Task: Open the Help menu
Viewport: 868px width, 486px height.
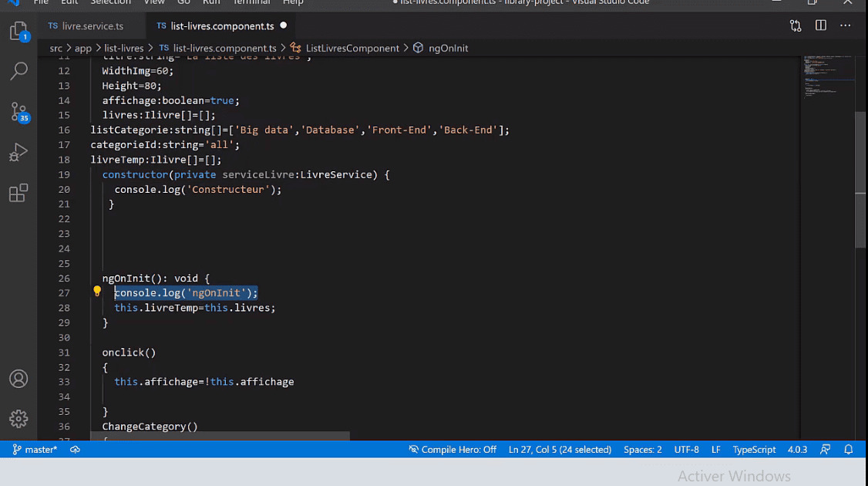Action: [x=294, y=3]
